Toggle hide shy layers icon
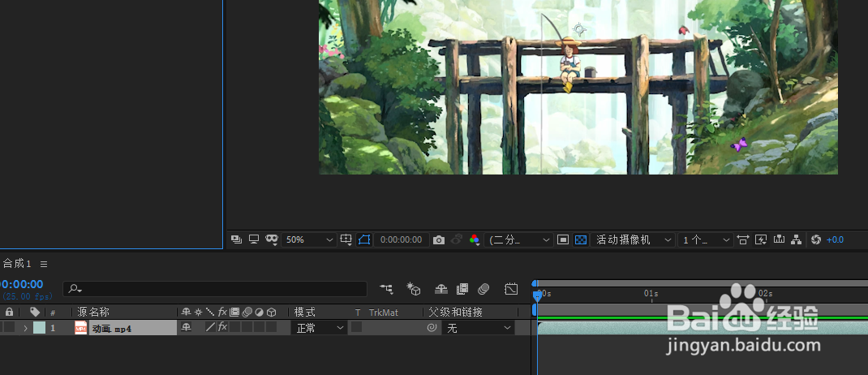This screenshot has height=375, width=868. pos(441,289)
